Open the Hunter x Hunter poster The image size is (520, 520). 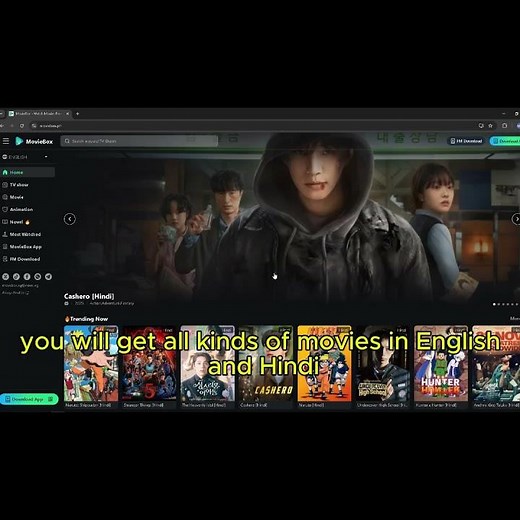click(x=441, y=364)
